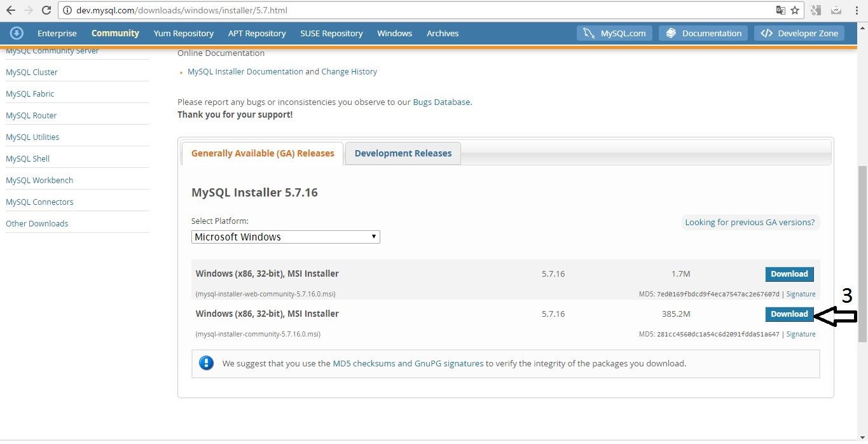
Task: Open Signature link for 385.2M installer
Action: click(x=801, y=334)
